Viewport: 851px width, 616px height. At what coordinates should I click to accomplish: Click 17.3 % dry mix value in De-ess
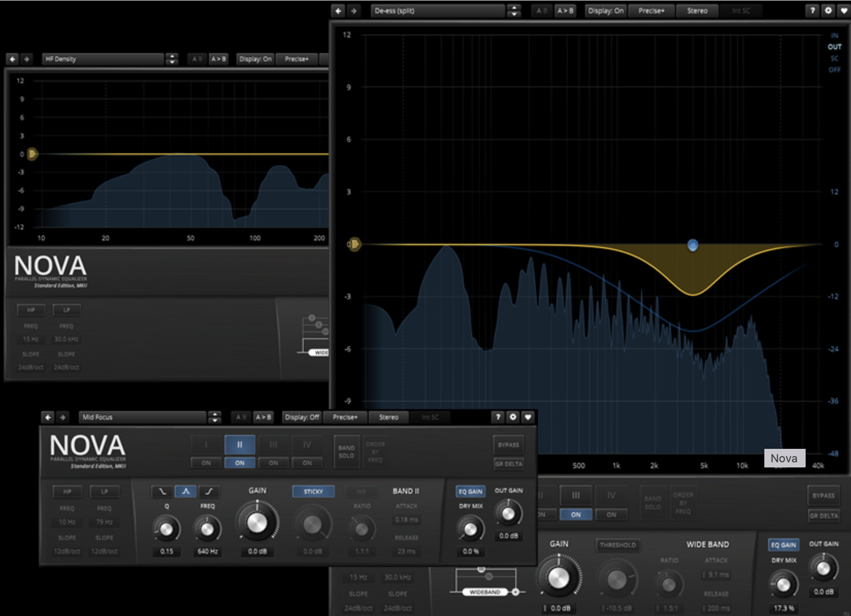coord(783,608)
